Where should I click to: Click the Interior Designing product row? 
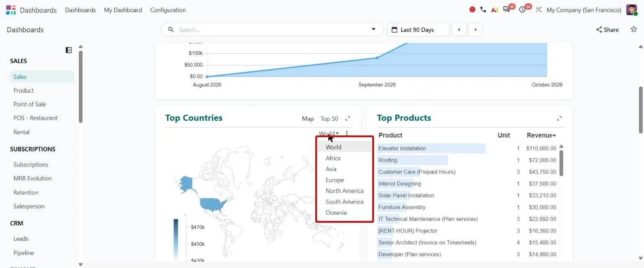coord(467,184)
